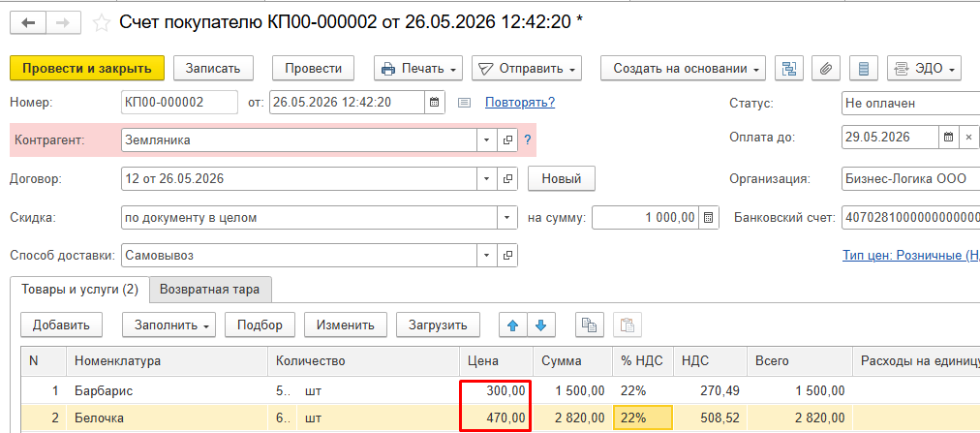This screenshot has width=980, height=433.
Task: Open Контрагент Земляника record with open icon
Action: click(507, 139)
